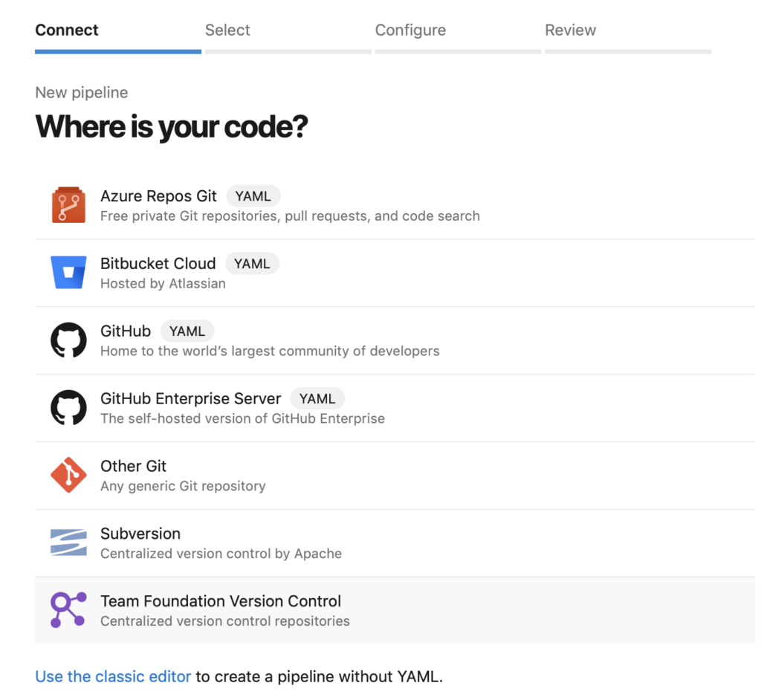Click the Other Git diamond icon

click(68, 475)
